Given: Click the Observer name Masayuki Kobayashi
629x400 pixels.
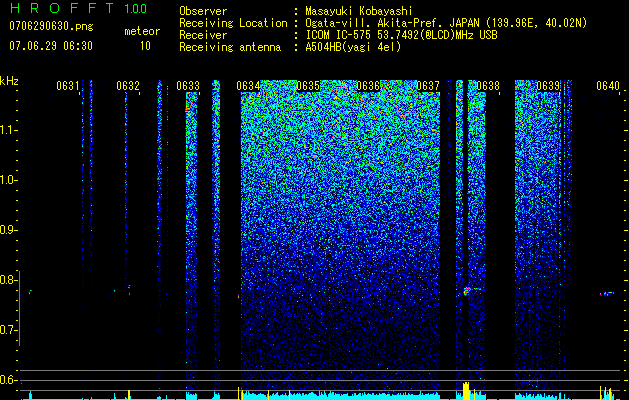Looking at the screenshot, I should coord(358,11).
